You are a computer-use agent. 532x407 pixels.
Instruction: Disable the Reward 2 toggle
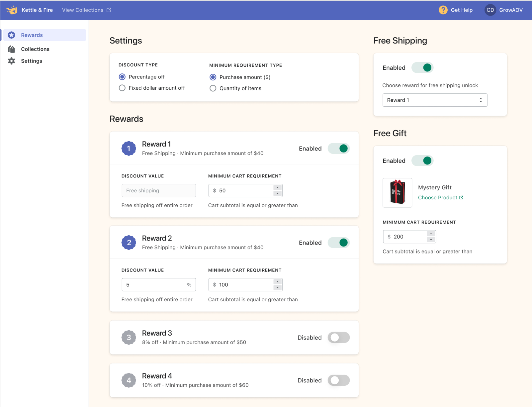[338, 243]
